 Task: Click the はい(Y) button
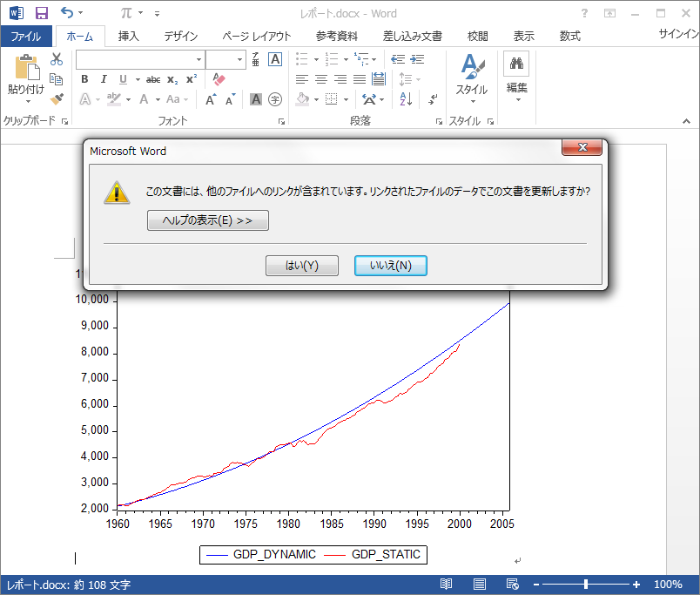[x=302, y=266]
